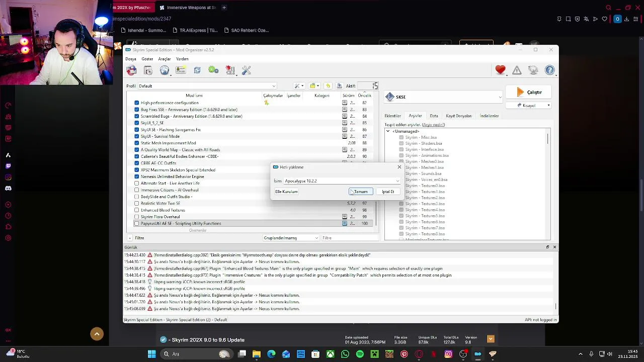
Task: Open the Gruplandırılmamış grouping dropdown
Action: pyautogui.click(x=291, y=238)
